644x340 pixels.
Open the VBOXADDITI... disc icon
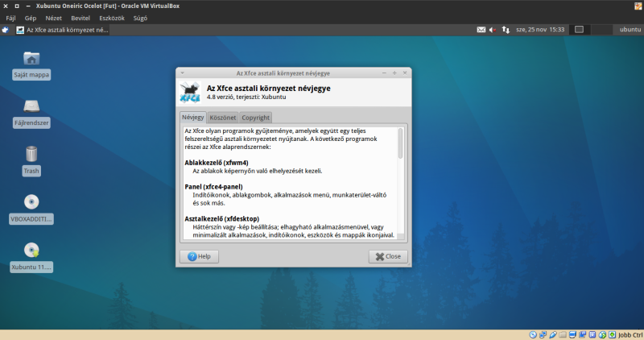click(31, 202)
